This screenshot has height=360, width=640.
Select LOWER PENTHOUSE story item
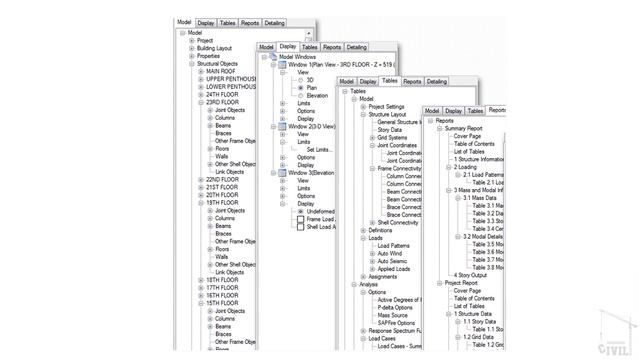231,87
